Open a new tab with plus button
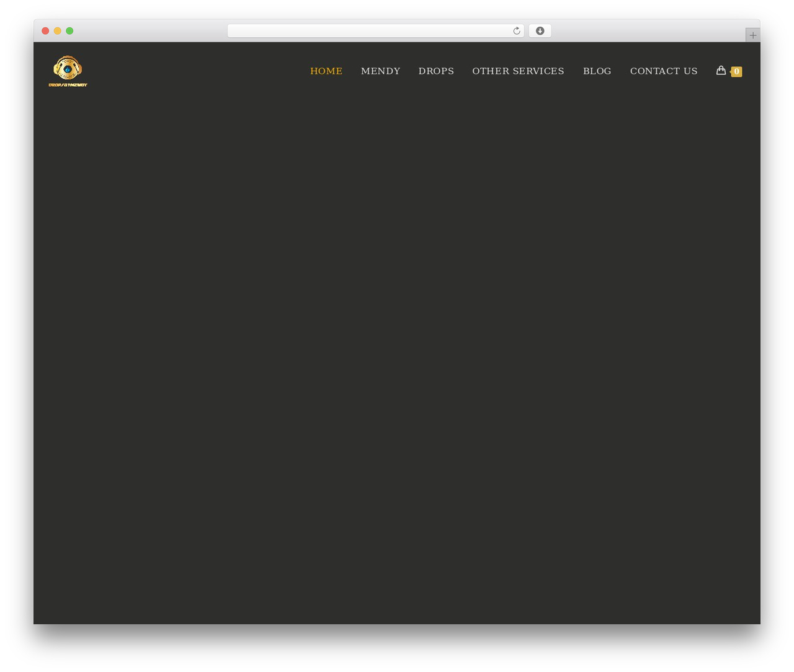Screen dimensions: 794x672 click(x=752, y=35)
